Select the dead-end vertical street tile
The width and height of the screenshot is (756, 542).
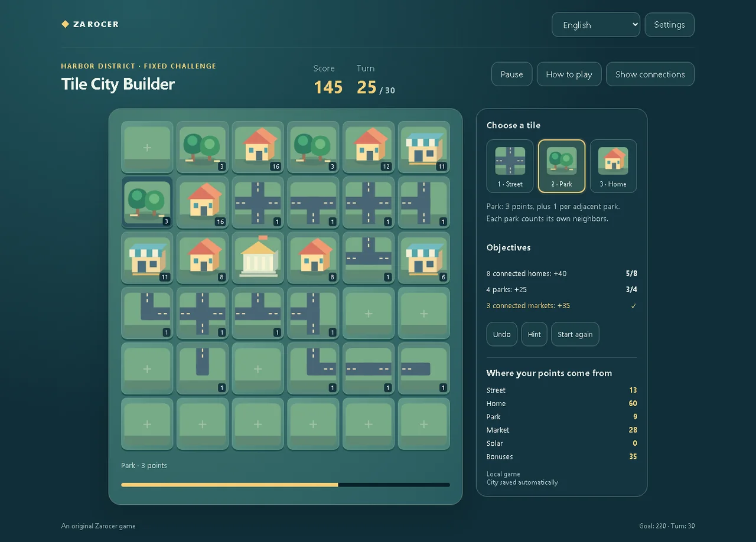(203, 368)
